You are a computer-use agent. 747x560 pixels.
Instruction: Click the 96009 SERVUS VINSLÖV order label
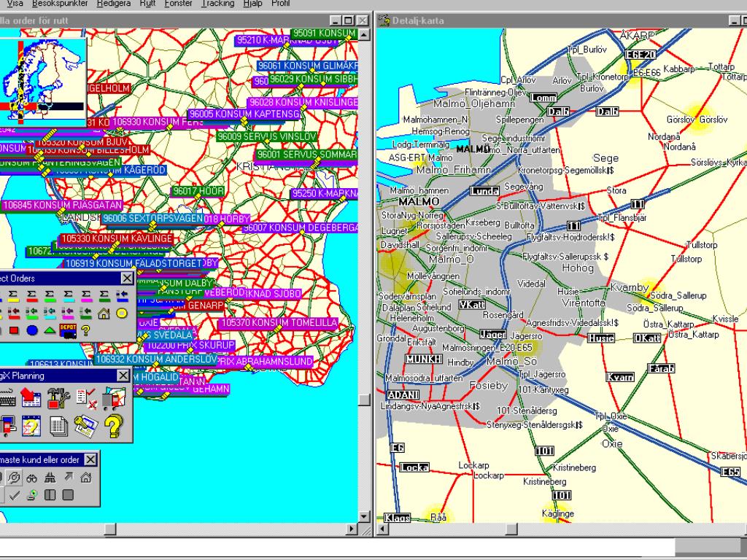(267, 136)
